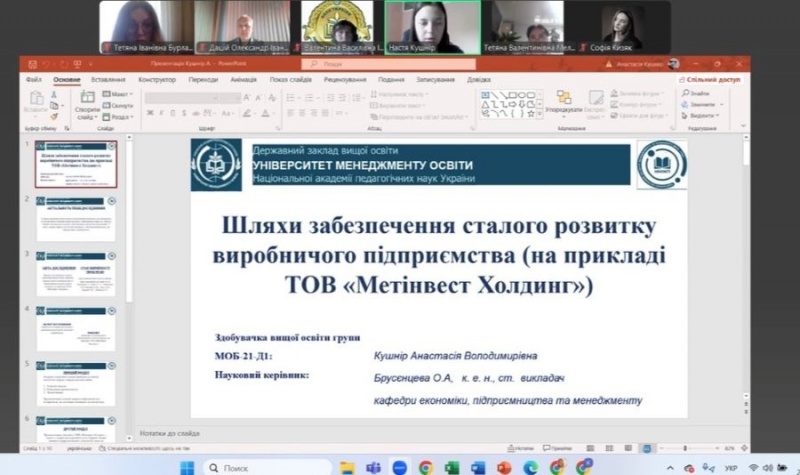
Task: Collapse the ribbon with chevron arrow
Action: (x=743, y=126)
